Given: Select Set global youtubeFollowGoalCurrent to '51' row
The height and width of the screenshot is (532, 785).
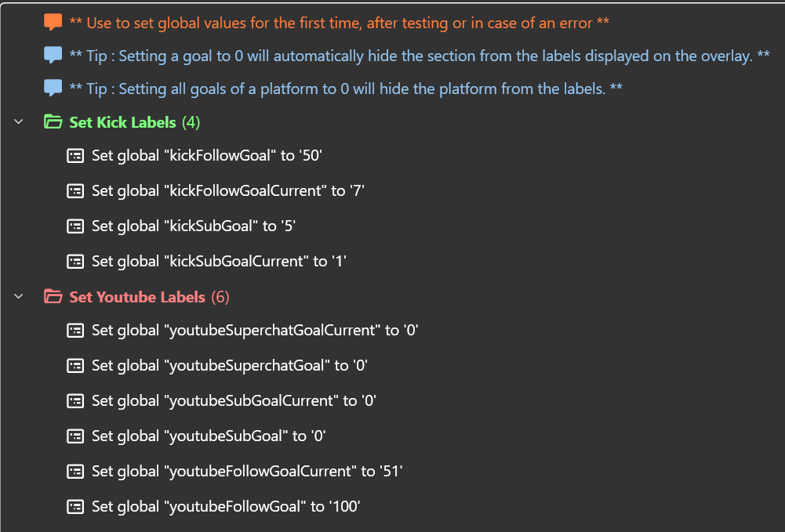Looking at the screenshot, I should [x=247, y=471].
